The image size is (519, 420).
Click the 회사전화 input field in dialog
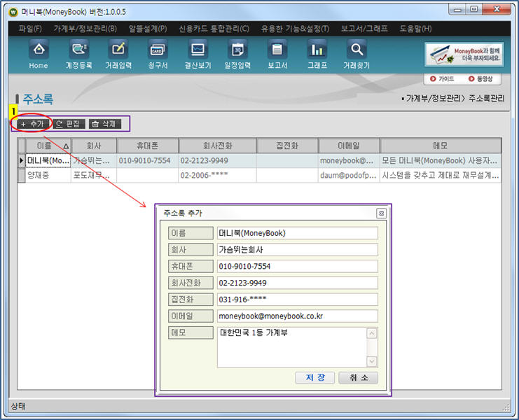[x=297, y=283]
